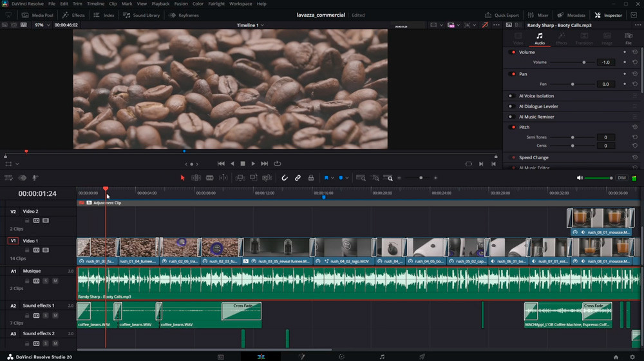
Task: Switch Inspector to the File tab
Action: [x=628, y=39]
